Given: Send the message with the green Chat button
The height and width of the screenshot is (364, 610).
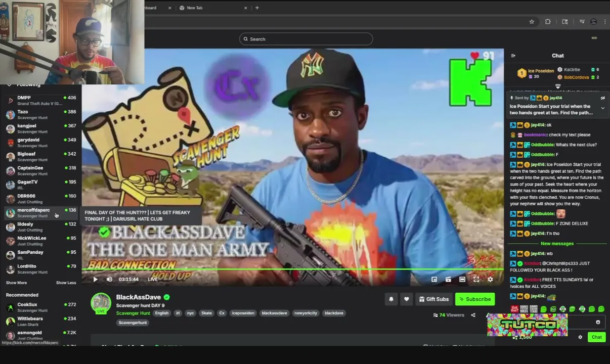Looking at the screenshot, I should [x=597, y=337].
